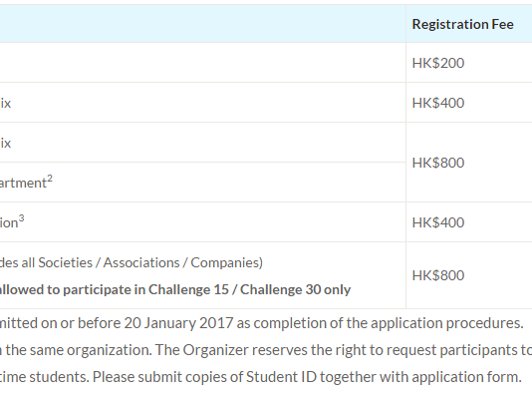Click the word 'artment' in category cell
The height and width of the screenshot is (398, 532).
click(x=23, y=183)
